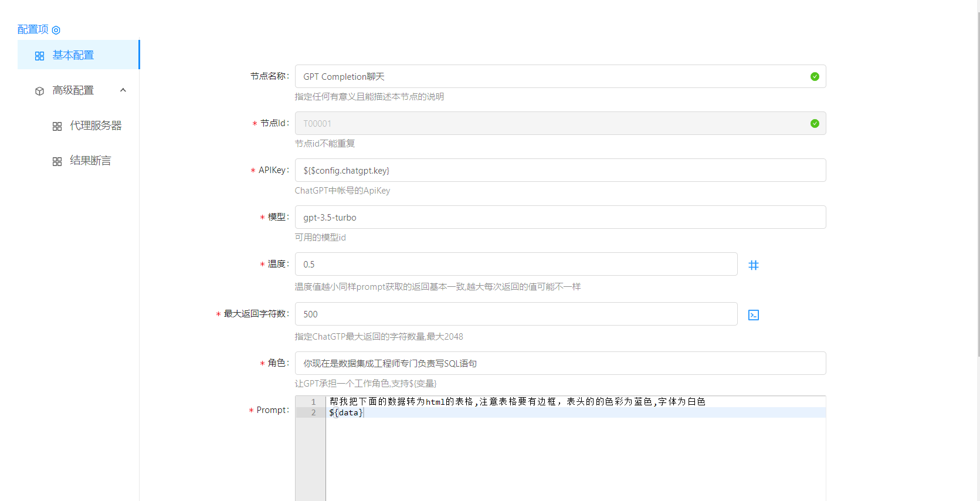Click the 配置项 header link
980x501 pixels.
[33, 29]
